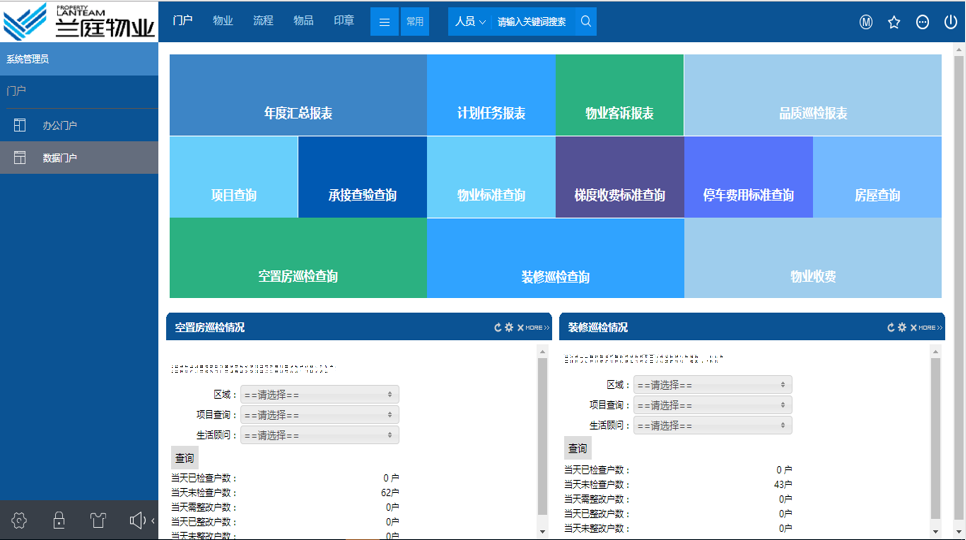The image size is (966, 540).
Task: Focus the keyword search input field
Action: (534, 22)
